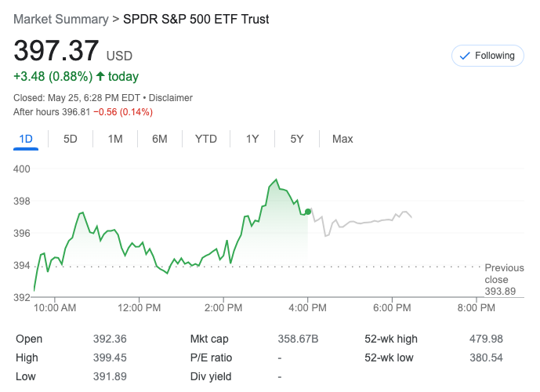Screen dimensions: 540x392
Task: Select the 5D range tab
Action: (71, 139)
